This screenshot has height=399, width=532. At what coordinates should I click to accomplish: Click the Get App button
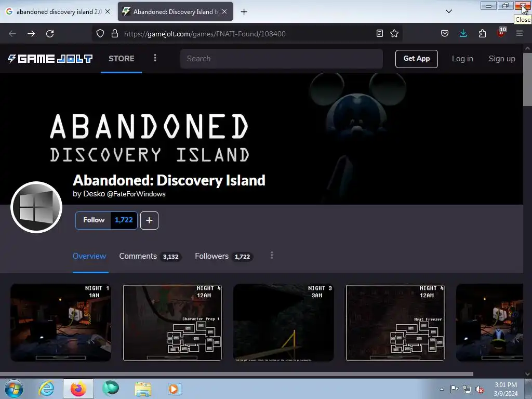pyautogui.click(x=417, y=59)
